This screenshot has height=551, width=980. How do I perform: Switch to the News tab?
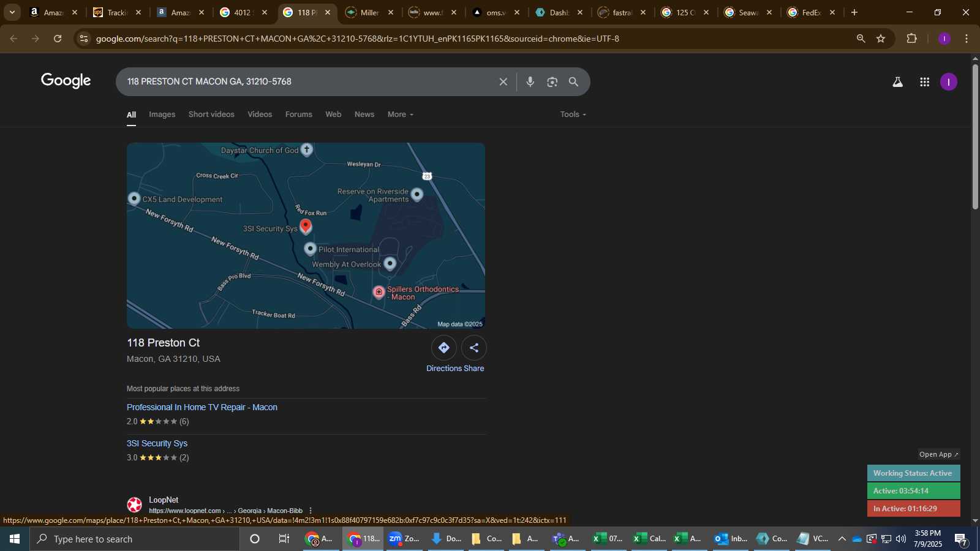point(364,114)
